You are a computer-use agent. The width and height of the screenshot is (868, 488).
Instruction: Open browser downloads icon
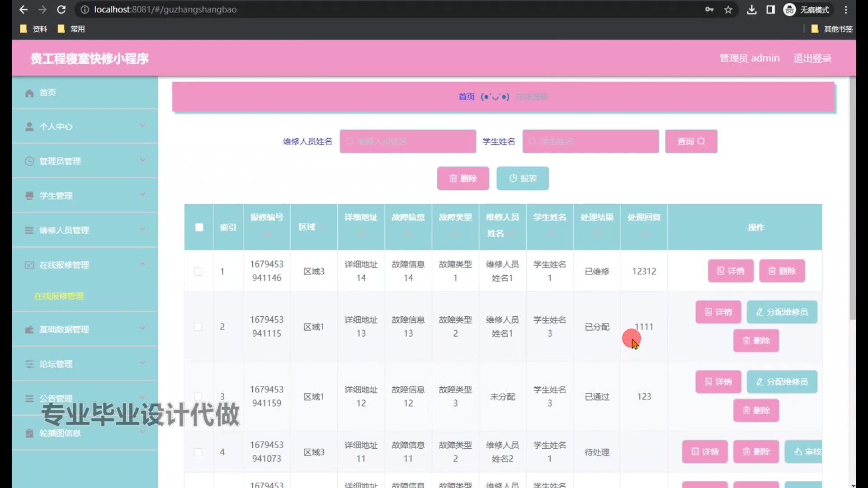tap(752, 9)
